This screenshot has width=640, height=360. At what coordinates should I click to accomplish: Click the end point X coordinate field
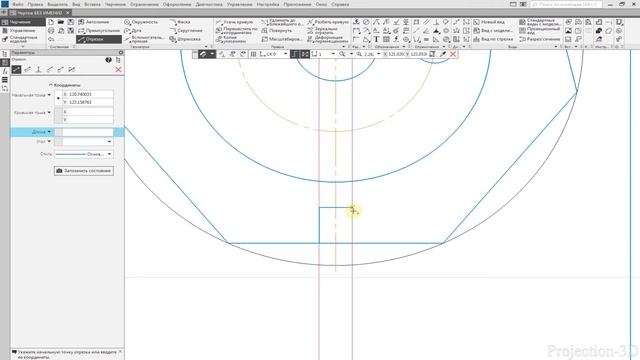tap(87, 111)
